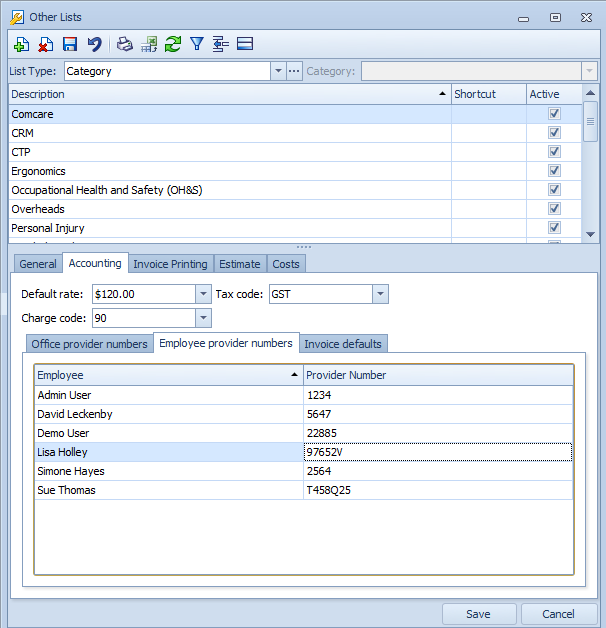The image size is (606, 628).
Task: Toggle Active checkbox for Occupational Health and Safety
Action: pyautogui.click(x=554, y=189)
